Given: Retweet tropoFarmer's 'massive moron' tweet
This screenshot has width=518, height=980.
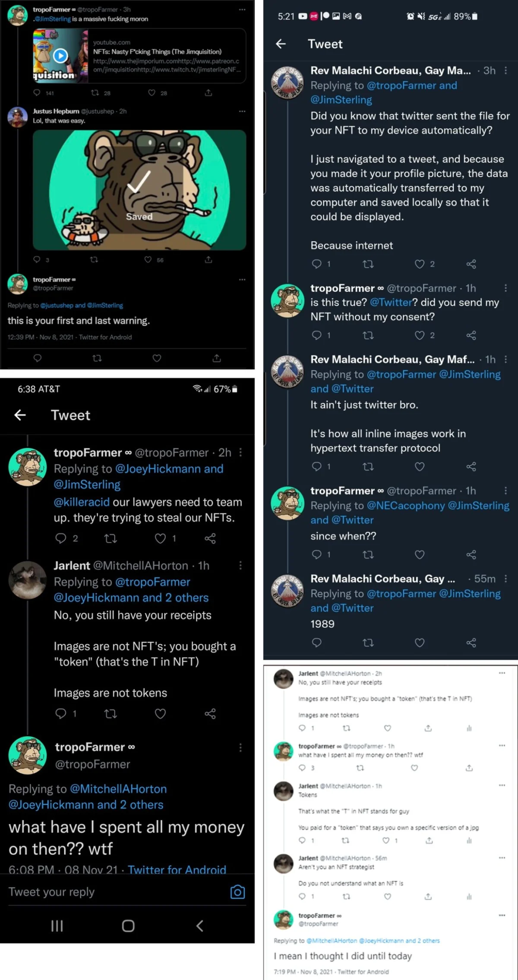Looking at the screenshot, I should pyautogui.click(x=95, y=92).
